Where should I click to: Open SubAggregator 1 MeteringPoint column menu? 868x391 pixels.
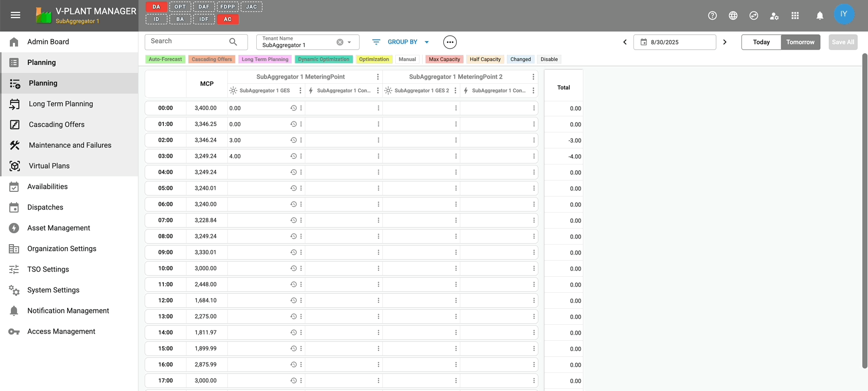pos(378,77)
